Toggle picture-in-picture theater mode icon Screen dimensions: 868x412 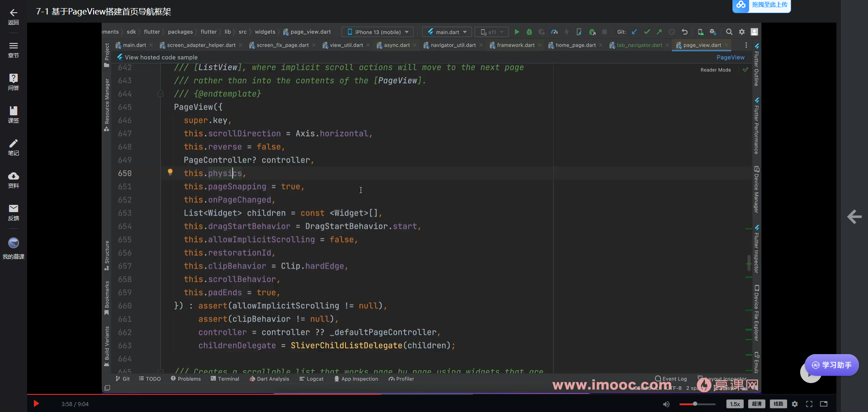point(824,404)
